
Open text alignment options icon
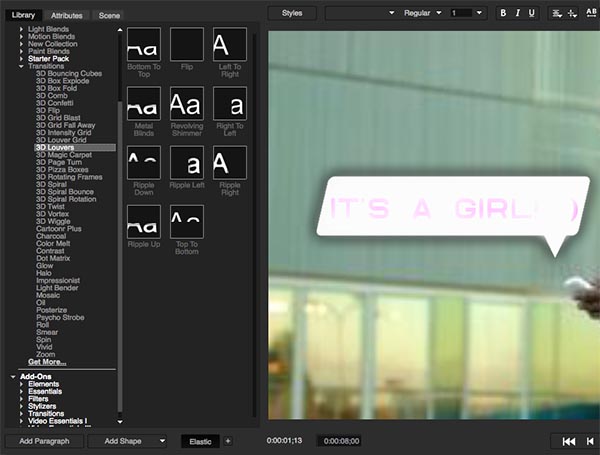tap(557, 13)
